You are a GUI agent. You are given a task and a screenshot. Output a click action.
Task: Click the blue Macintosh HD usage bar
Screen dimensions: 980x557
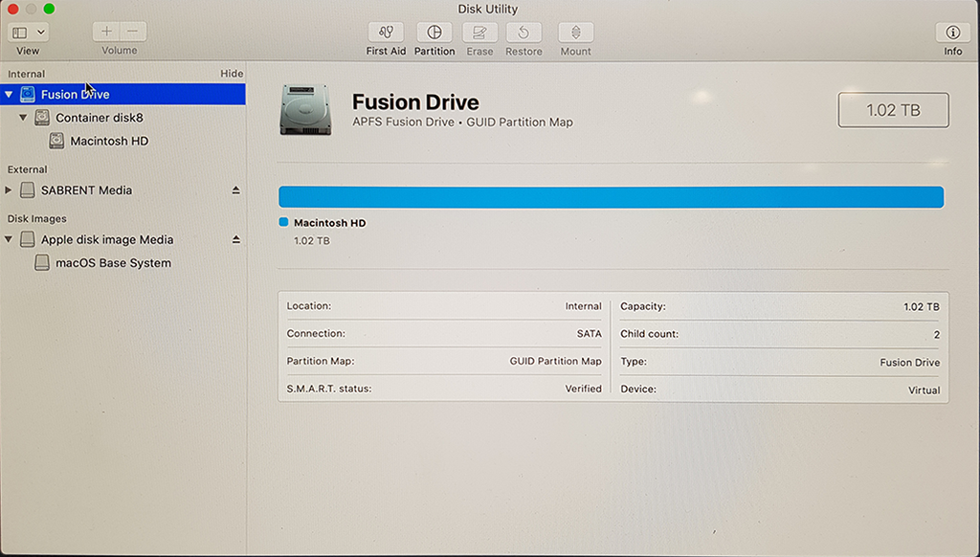tap(612, 197)
